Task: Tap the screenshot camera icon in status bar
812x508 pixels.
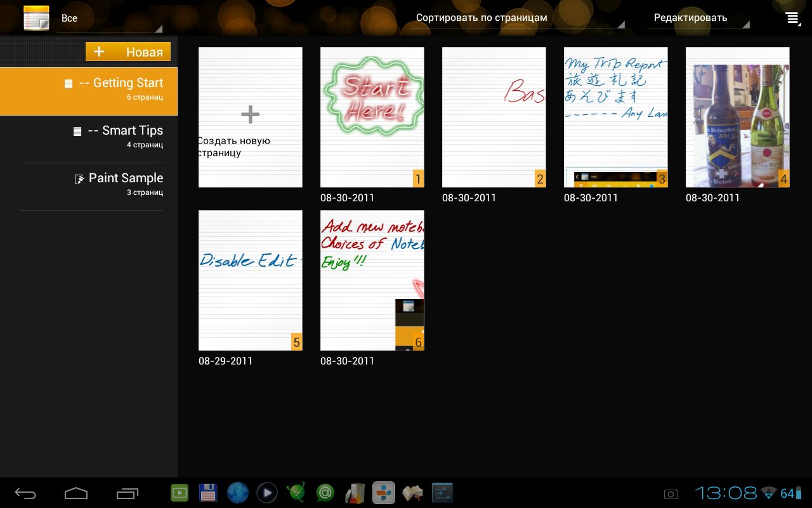Action: point(671,494)
